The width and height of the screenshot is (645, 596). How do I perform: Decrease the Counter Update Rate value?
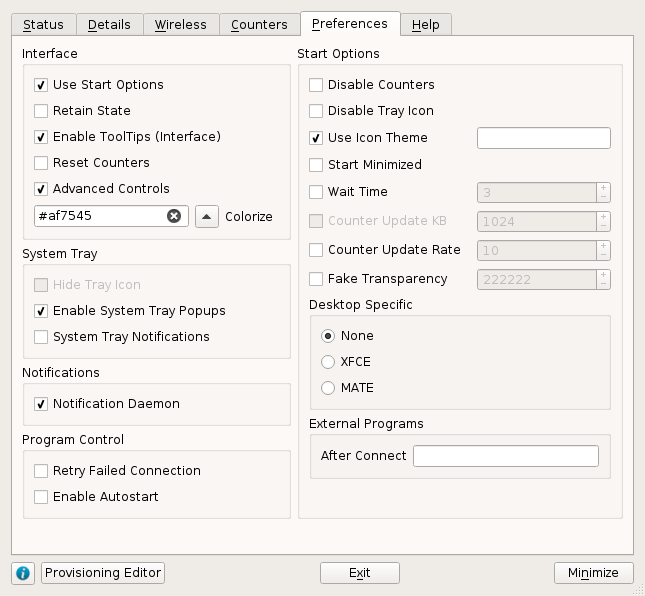(603, 255)
